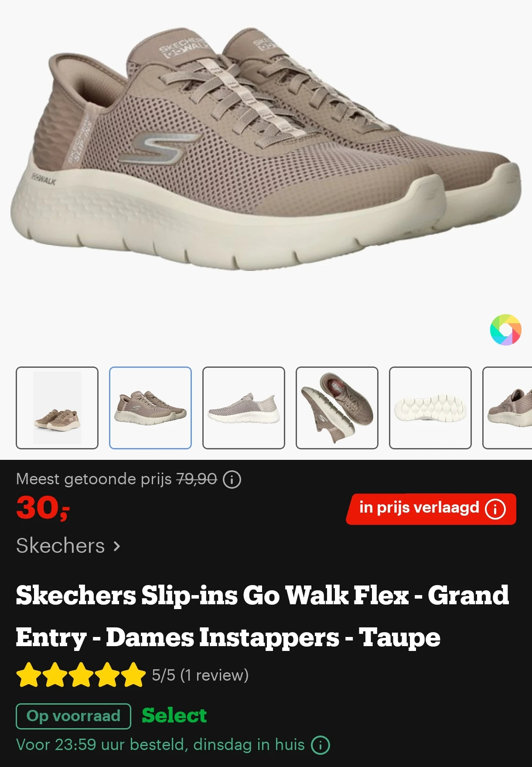Show the white sole bottom thumbnail
This screenshot has width=532, height=767.
pos(430,408)
